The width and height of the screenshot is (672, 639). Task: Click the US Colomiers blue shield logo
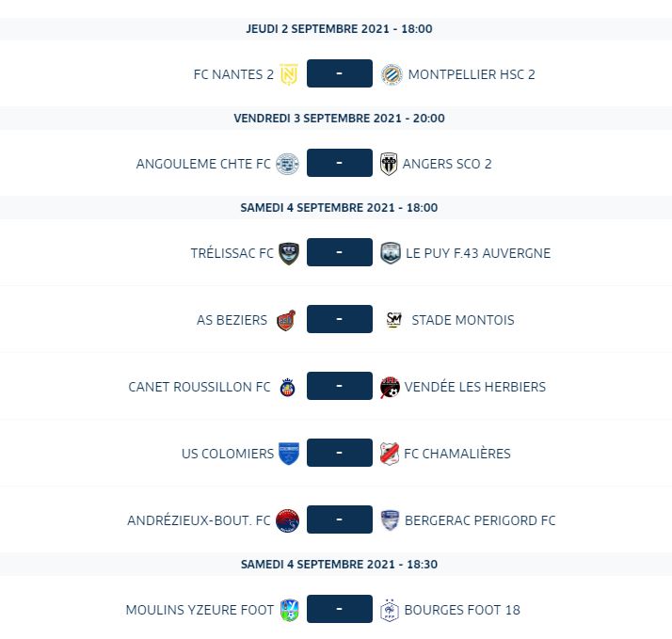(288, 454)
